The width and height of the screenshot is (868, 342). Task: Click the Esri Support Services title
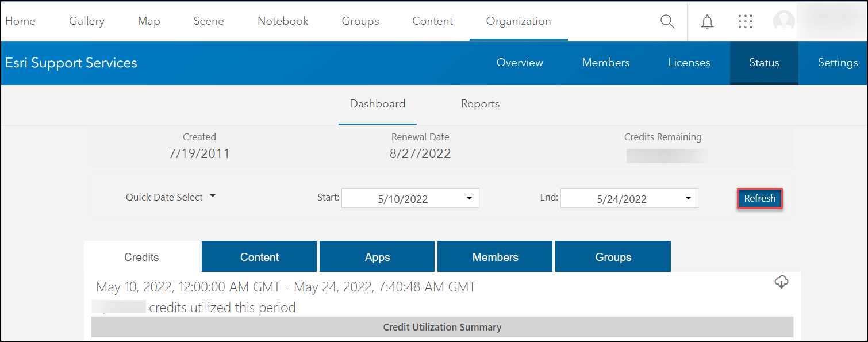click(x=71, y=63)
